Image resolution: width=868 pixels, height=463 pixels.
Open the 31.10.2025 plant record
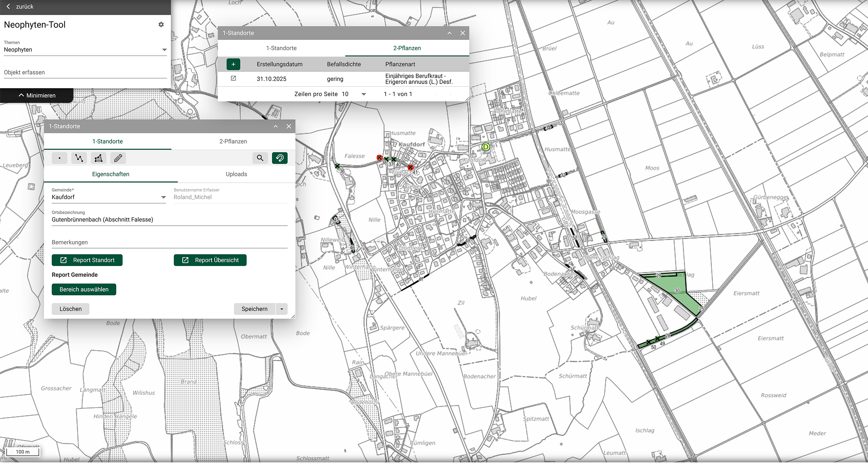pos(233,78)
